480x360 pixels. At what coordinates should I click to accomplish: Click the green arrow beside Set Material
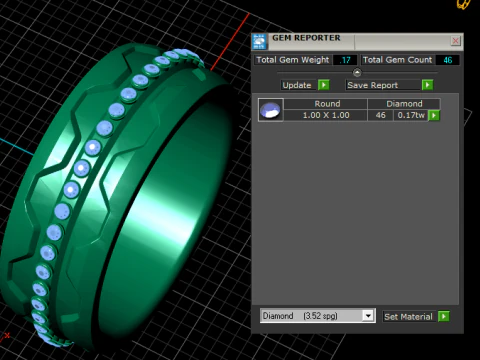click(x=444, y=316)
